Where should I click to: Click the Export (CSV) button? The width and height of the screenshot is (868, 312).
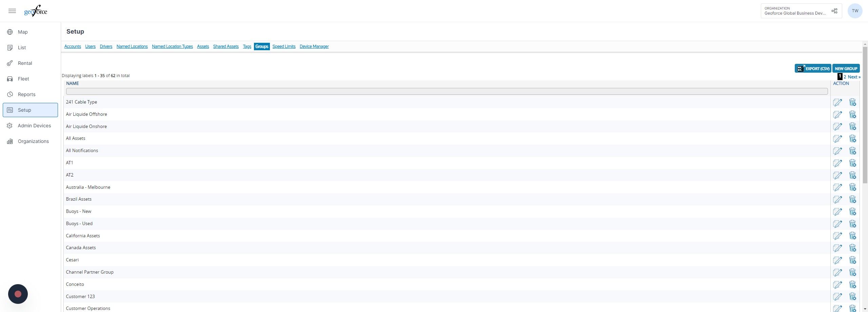tap(813, 68)
